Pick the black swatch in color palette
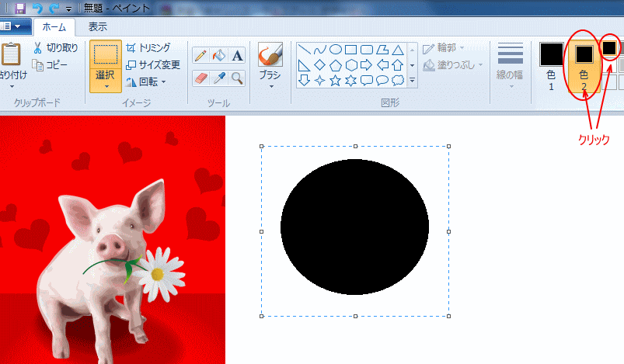Screen dimensions: 624x364 [609, 48]
